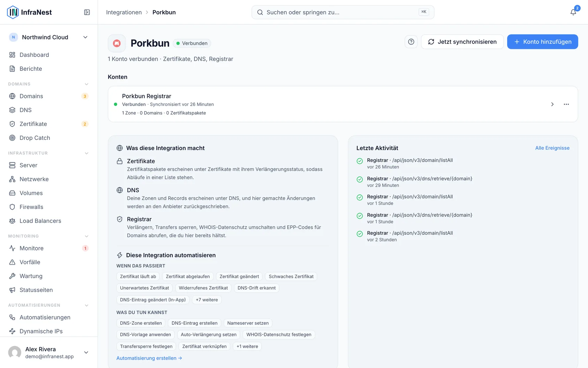Click Konto hinzufügen button
Viewport: 588px width, 368px height.
point(542,42)
